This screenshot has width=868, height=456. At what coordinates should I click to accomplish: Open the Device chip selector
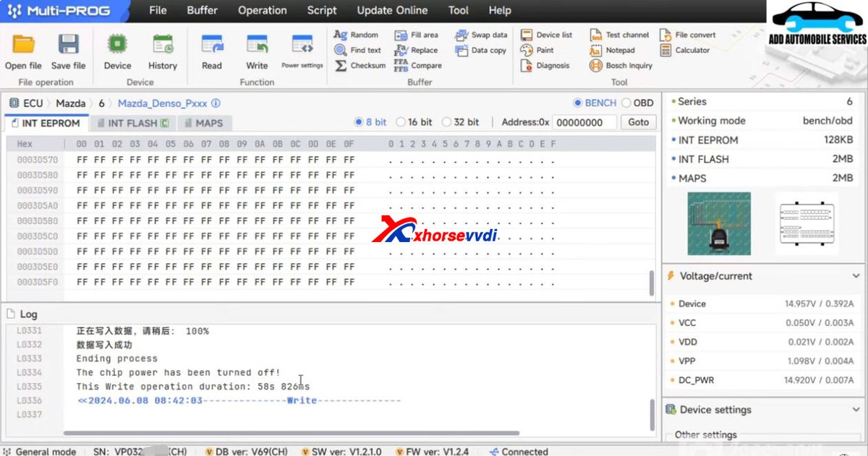click(117, 52)
